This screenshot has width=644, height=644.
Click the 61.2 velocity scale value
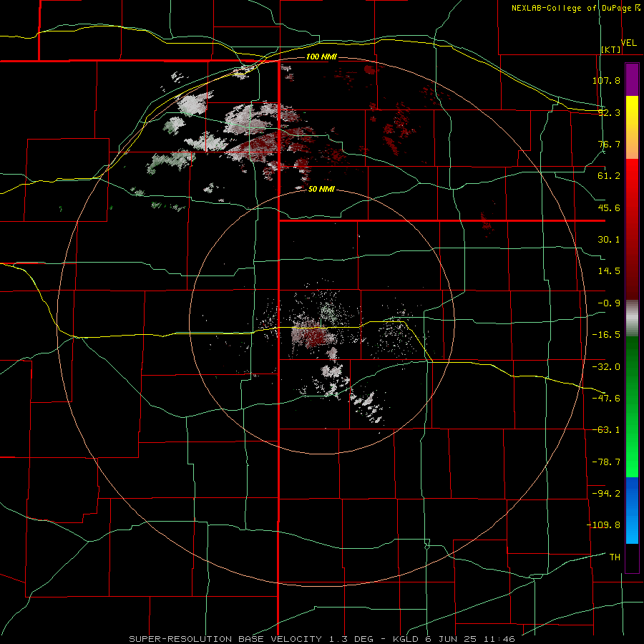tap(609, 176)
